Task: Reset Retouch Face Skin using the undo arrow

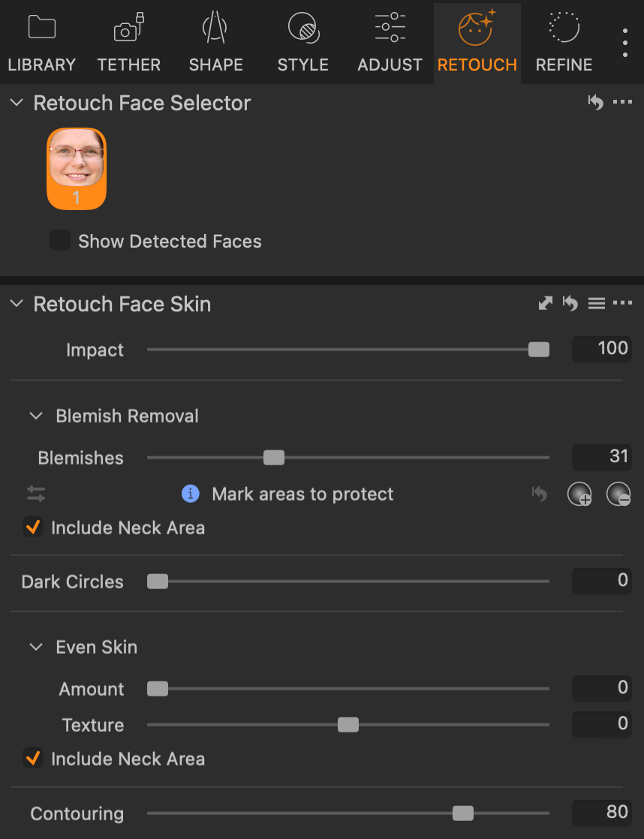Action: pyautogui.click(x=570, y=303)
